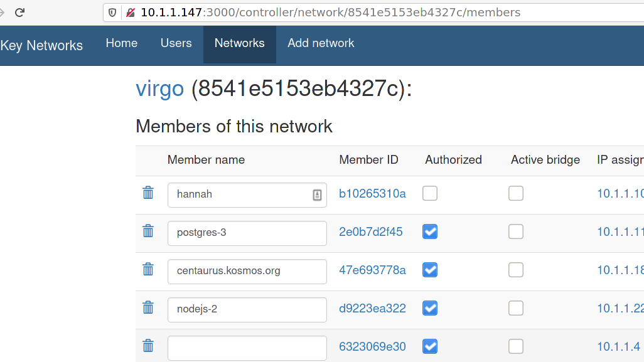
Task: Open member ID link b10265310a
Action: [372, 193]
